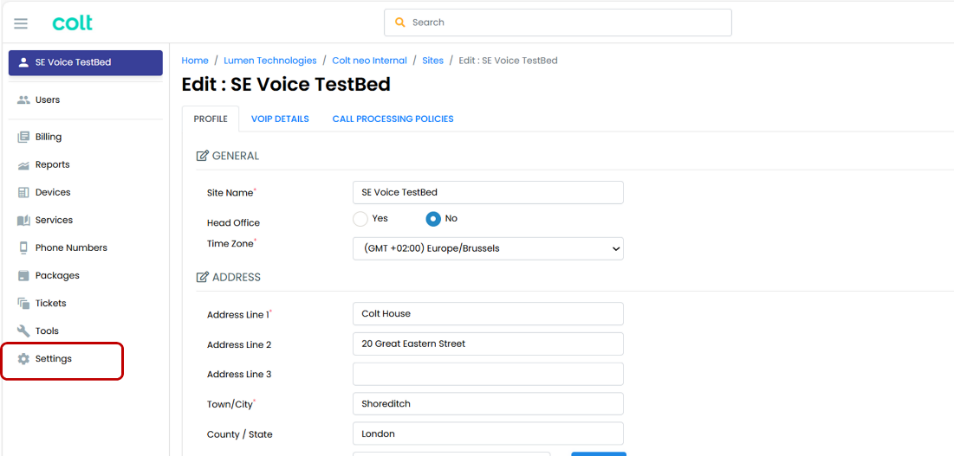Open the Time Zone dropdown

point(488,248)
